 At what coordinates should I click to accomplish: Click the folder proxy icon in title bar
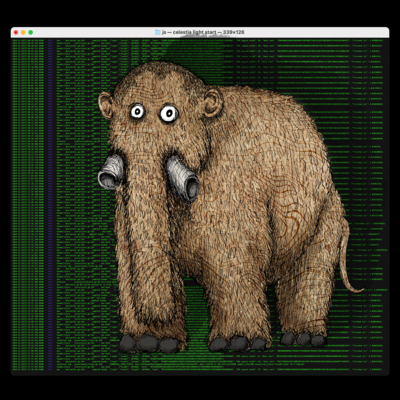(158, 32)
